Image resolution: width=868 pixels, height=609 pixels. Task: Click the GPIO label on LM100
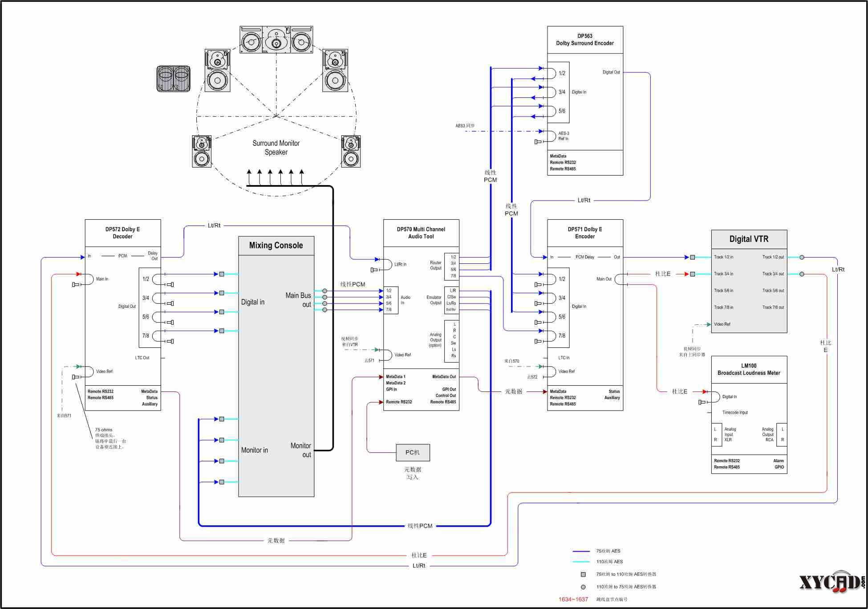click(779, 467)
